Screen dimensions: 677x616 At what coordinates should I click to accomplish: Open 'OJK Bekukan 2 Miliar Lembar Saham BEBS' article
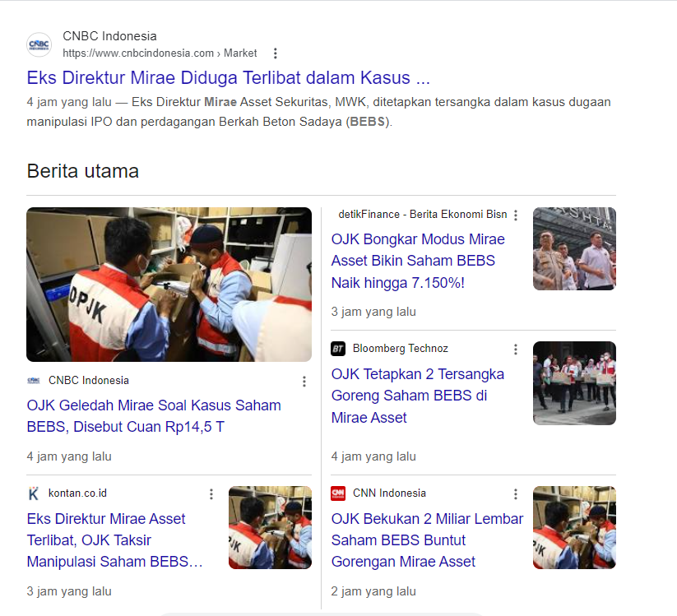click(x=427, y=540)
